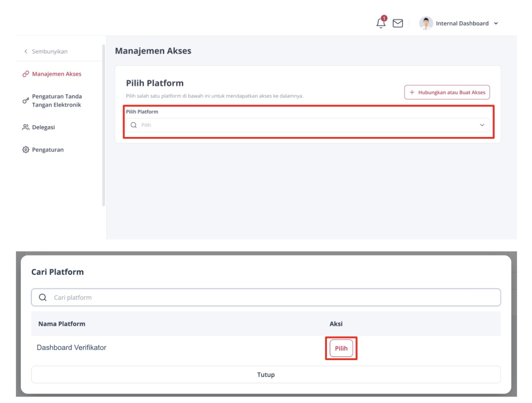532x403 pixels.
Task: Click Hubungkan atau Buat Akses button
Action: point(447,92)
